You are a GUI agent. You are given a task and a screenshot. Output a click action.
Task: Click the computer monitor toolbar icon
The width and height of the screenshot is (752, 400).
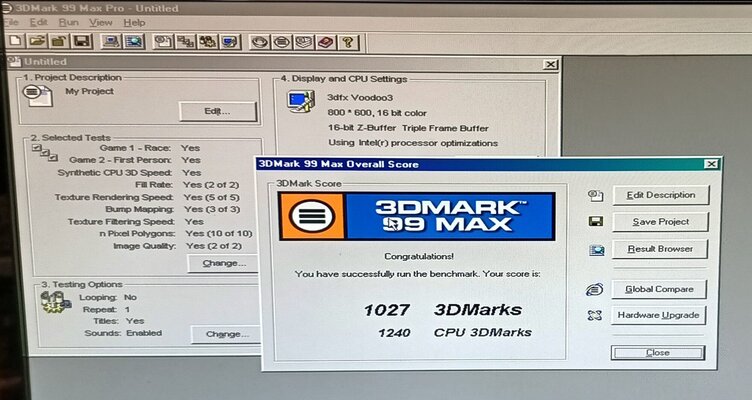tap(111, 41)
